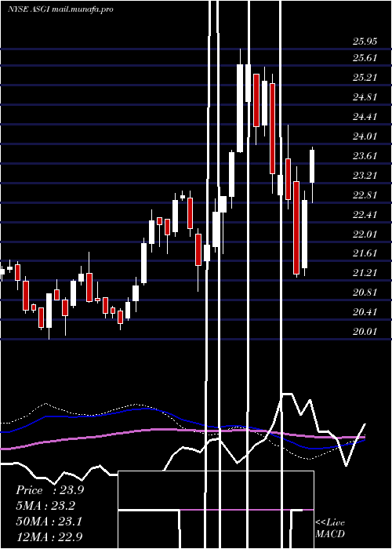Screen dimensions: 392x549
Task: Click the 50MA : 23.1 readout
Action: (x=49, y=522)
